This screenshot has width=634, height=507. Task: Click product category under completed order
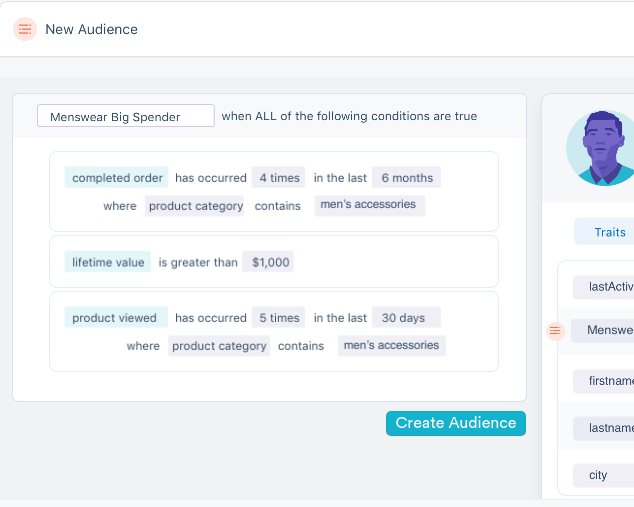pos(195,206)
